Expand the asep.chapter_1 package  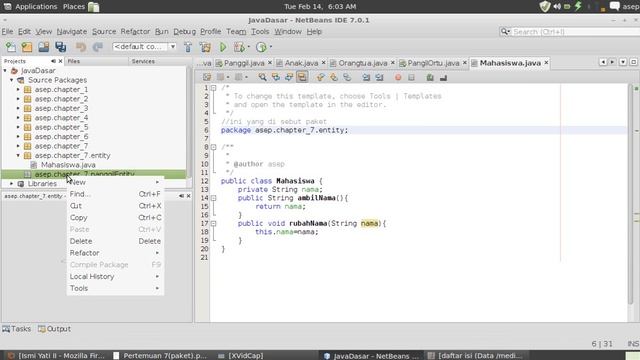click(18, 89)
